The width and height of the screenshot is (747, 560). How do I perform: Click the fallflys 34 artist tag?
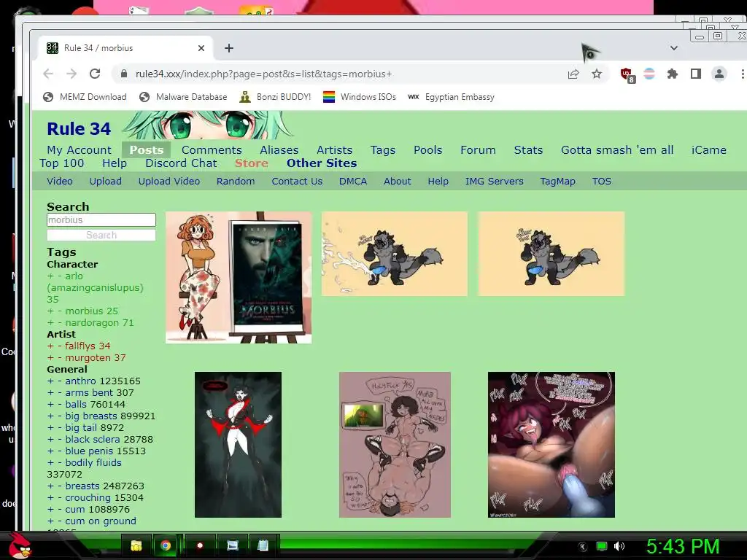tap(88, 346)
